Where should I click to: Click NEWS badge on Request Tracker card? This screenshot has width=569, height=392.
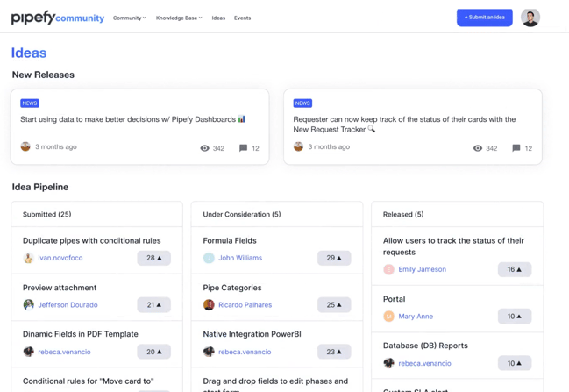pos(302,103)
